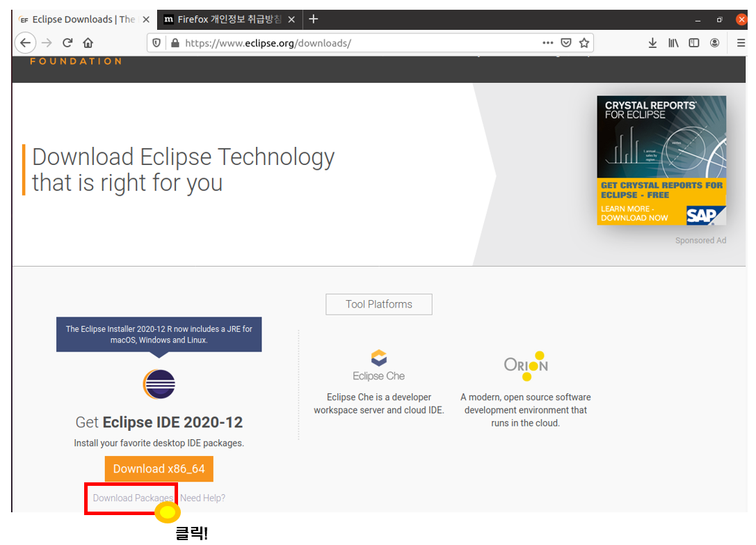Screen dimensions: 756x545
Task: Bookmark this page with the star
Action: [x=584, y=43]
